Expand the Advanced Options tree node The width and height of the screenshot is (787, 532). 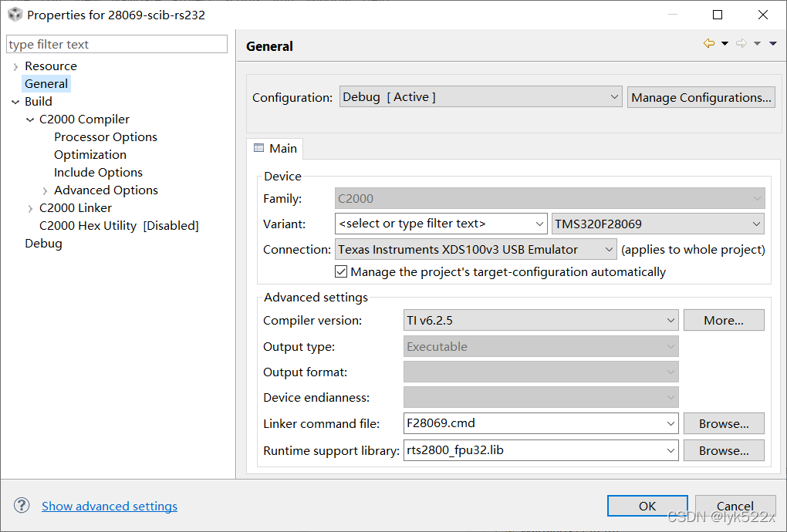[x=44, y=190]
